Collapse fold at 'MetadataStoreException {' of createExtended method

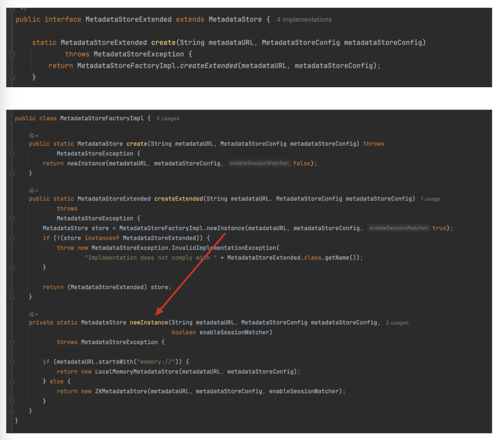tap(12, 218)
